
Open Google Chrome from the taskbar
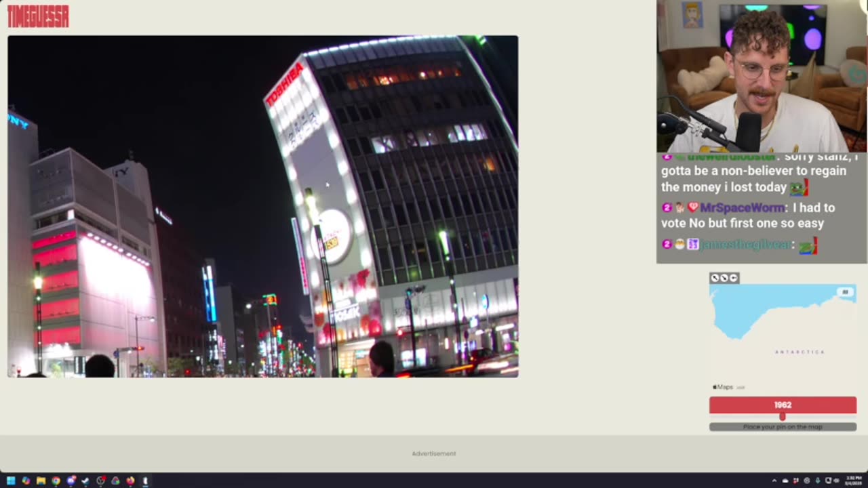pyautogui.click(x=56, y=481)
